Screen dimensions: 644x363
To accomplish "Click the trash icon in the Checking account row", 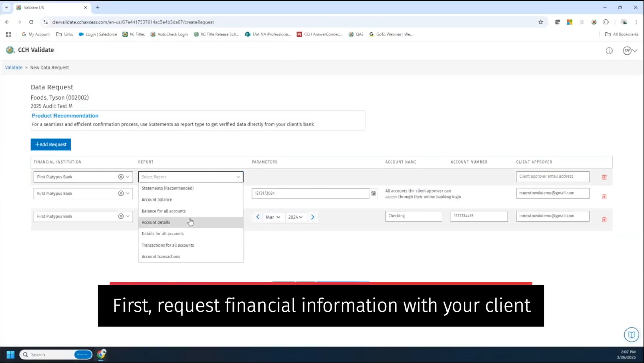I will (604, 220).
